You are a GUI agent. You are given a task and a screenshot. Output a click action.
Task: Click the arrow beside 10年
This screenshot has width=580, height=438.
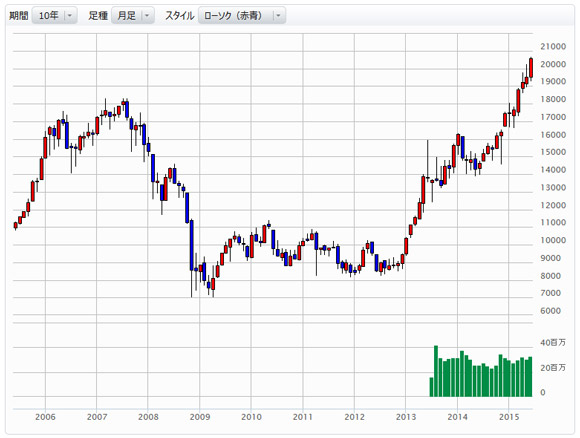pyautogui.click(x=70, y=16)
